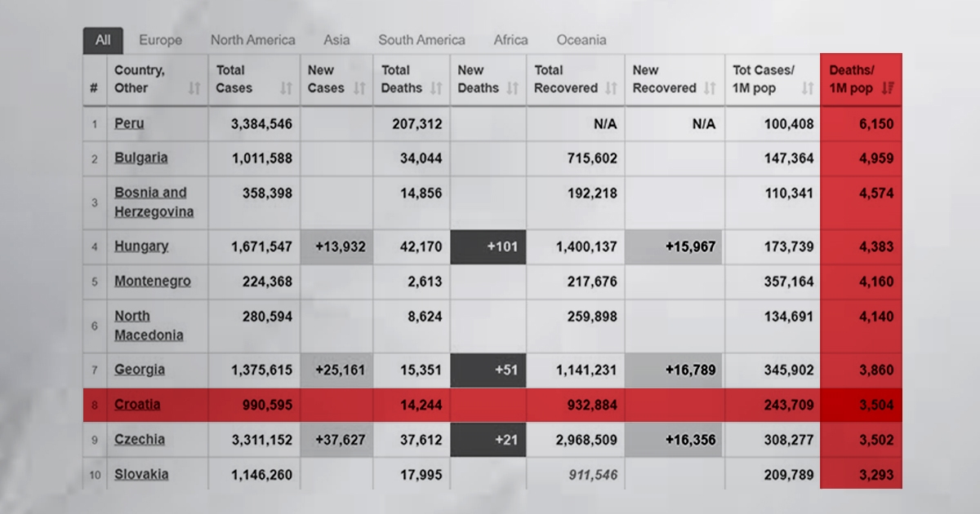Open the Montenegro link

(x=153, y=281)
